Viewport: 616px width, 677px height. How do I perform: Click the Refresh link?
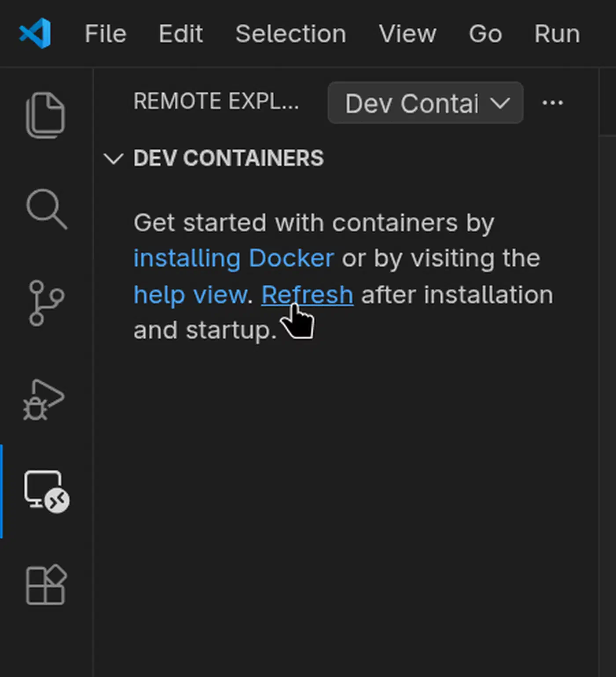pyautogui.click(x=307, y=295)
